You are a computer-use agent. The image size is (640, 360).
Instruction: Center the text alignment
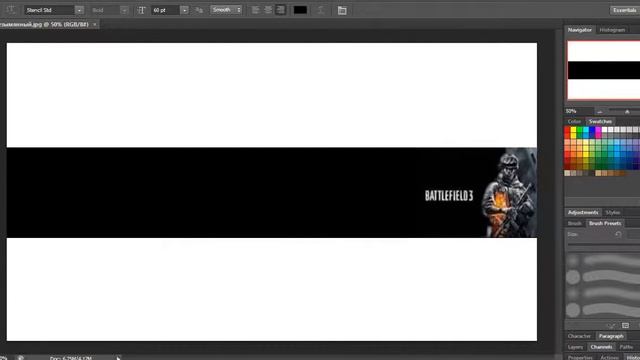coord(268,10)
